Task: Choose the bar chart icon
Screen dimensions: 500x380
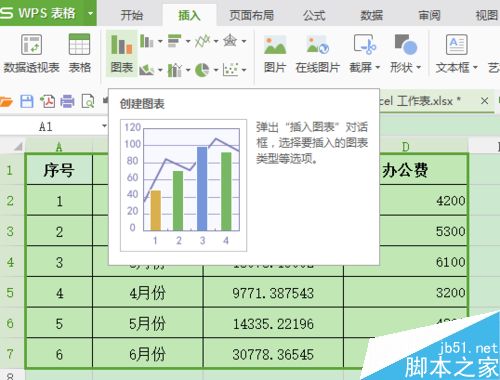Action: 174,41
